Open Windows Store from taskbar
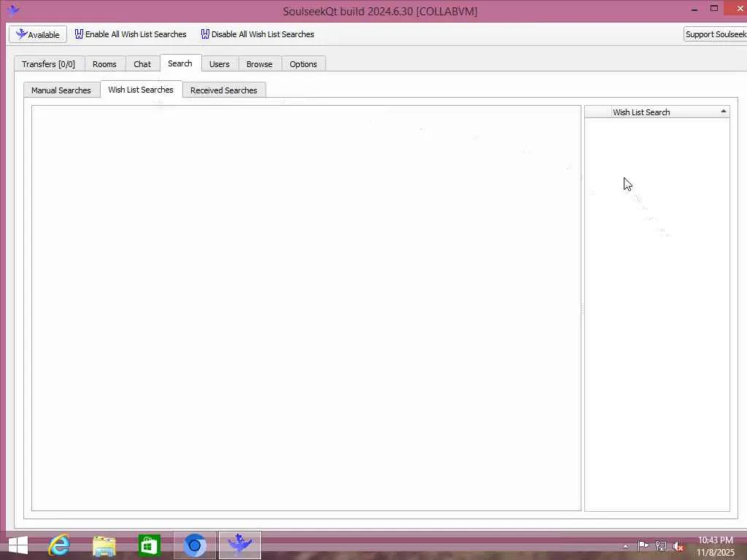This screenshot has width=747, height=560. point(149,545)
